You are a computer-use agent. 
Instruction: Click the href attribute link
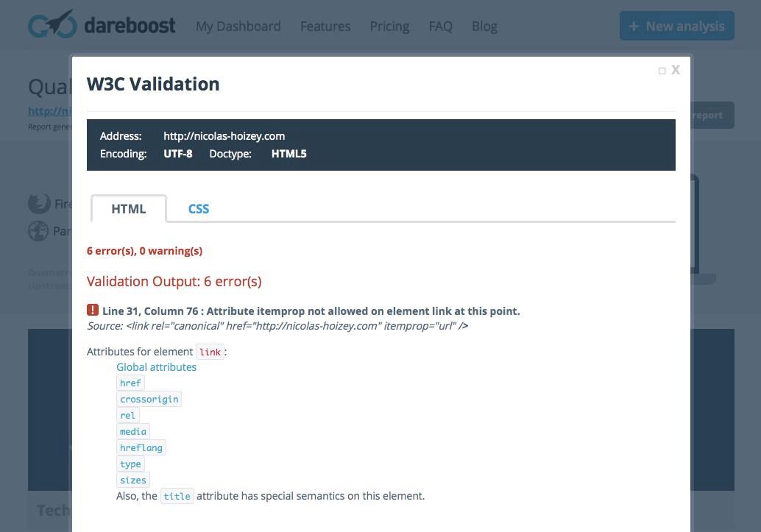click(x=130, y=383)
